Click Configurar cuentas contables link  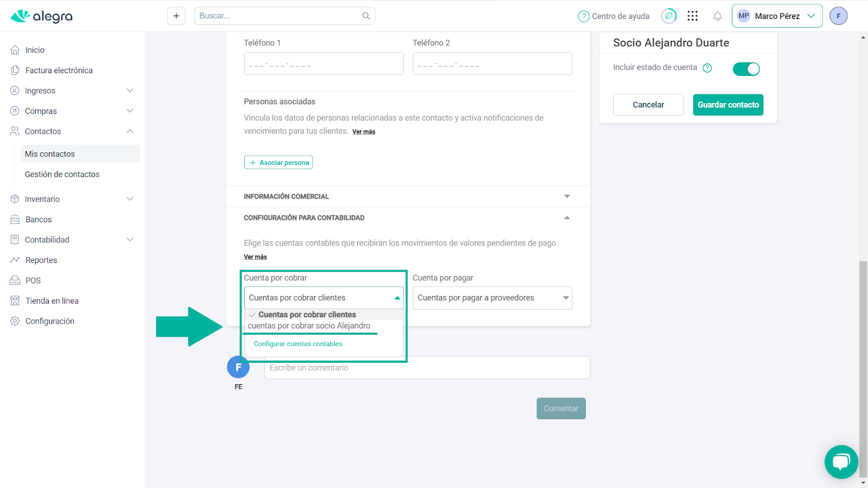298,344
